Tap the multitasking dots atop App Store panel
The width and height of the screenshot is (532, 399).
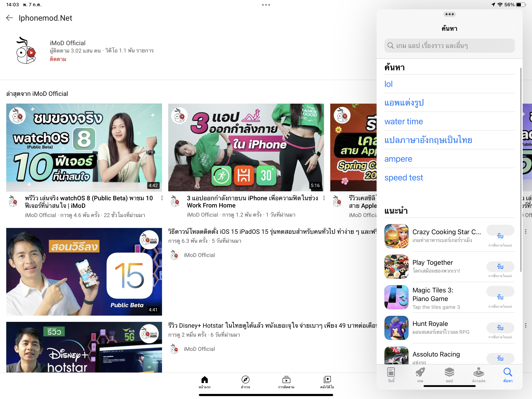click(449, 14)
